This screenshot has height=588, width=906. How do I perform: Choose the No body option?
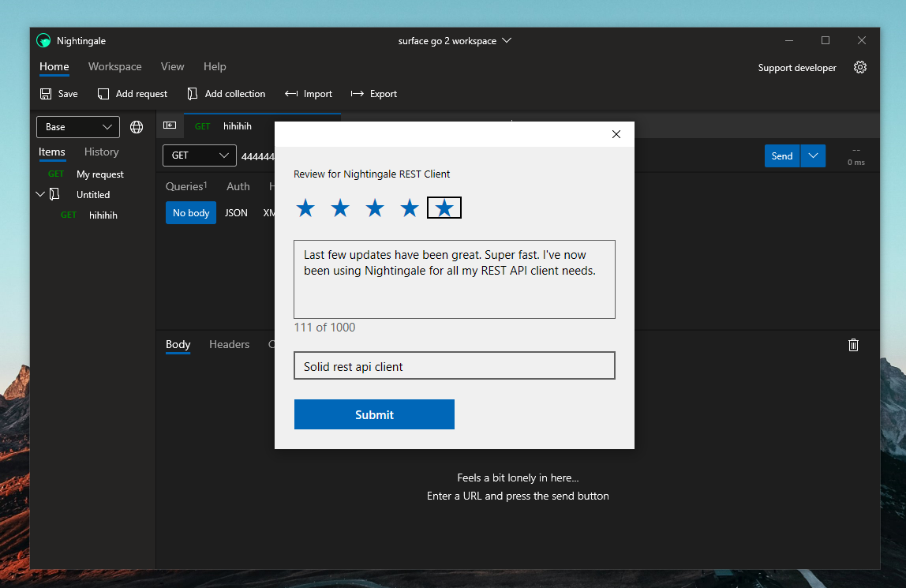(x=190, y=212)
